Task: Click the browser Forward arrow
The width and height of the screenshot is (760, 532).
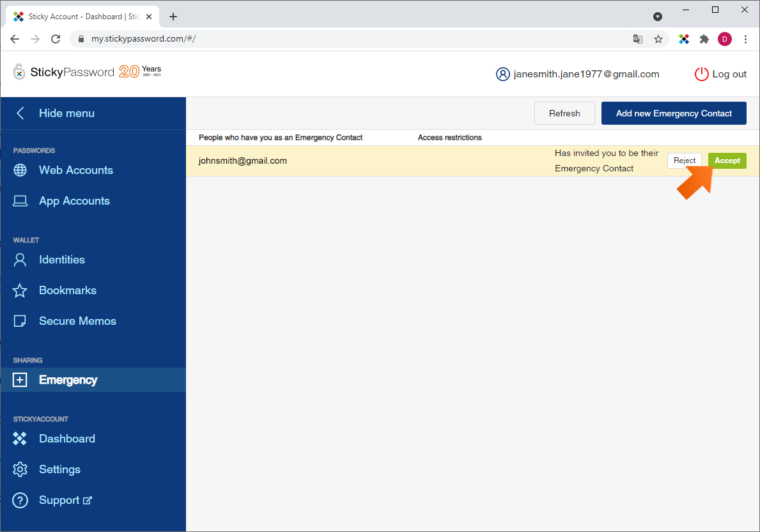Action: coord(35,39)
